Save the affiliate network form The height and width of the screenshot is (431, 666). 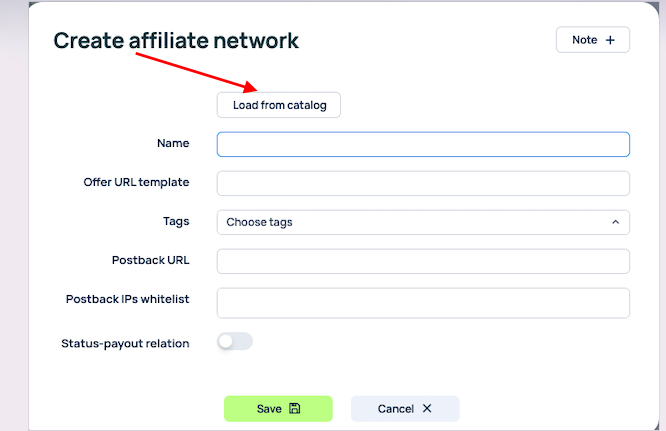[278, 409]
